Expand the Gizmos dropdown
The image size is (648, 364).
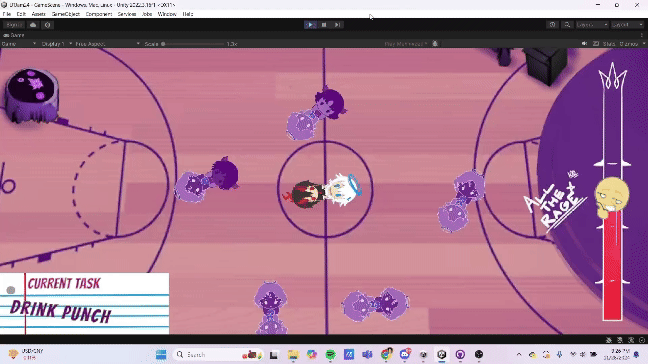[x=632, y=44]
